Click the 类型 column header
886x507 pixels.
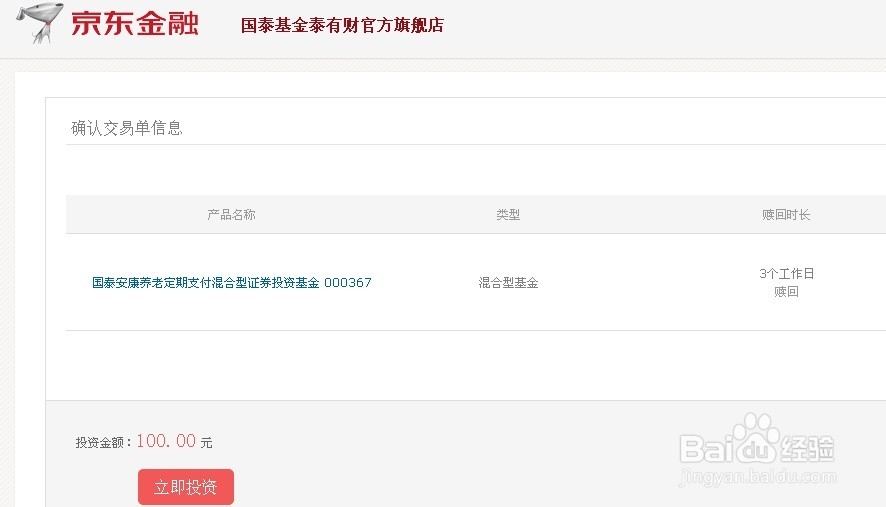click(508, 214)
